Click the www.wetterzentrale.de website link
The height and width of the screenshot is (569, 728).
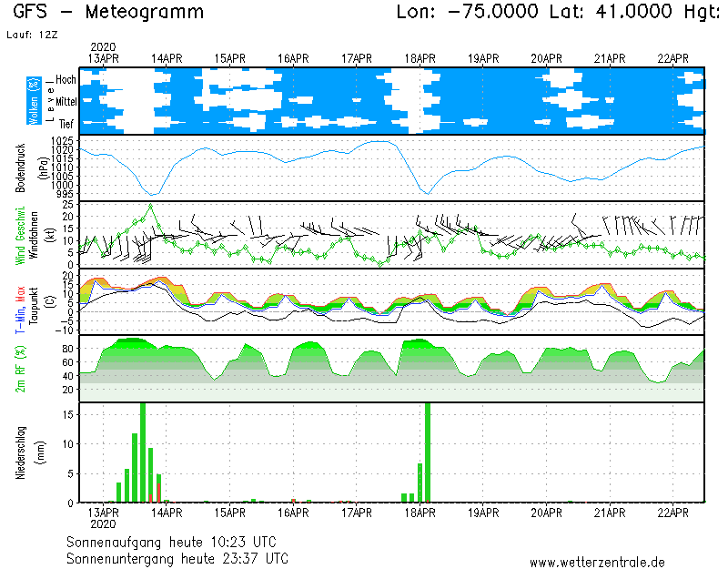[597, 562]
